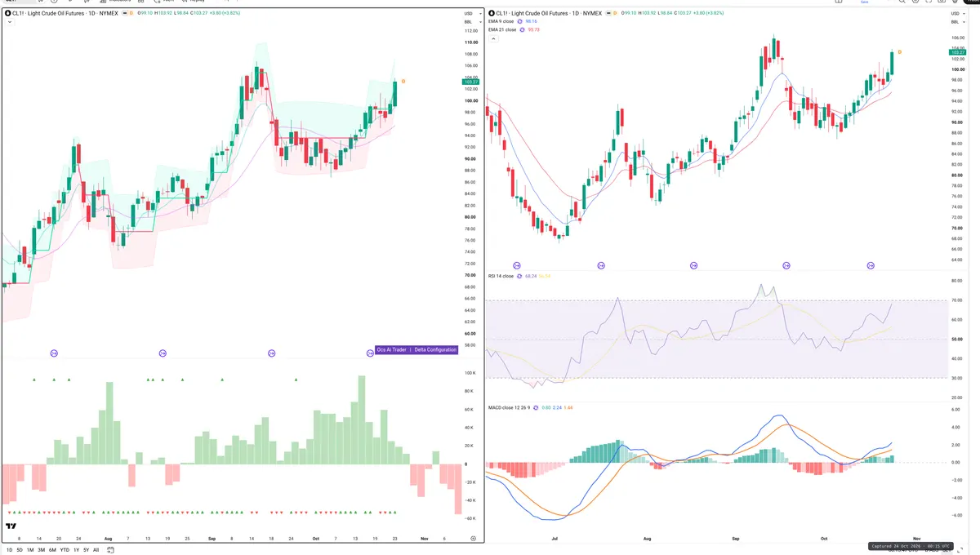Select the RSI 14 close indicator label
The width and height of the screenshot is (980, 555).
[501, 276]
